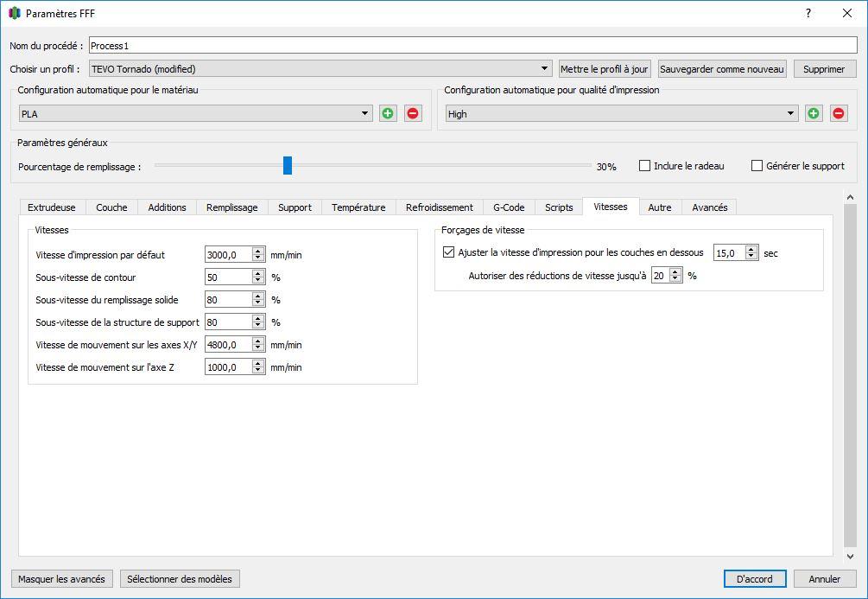Click the Pourcentage de remplissage slider handle
This screenshot has height=599, width=868.
coord(288,165)
